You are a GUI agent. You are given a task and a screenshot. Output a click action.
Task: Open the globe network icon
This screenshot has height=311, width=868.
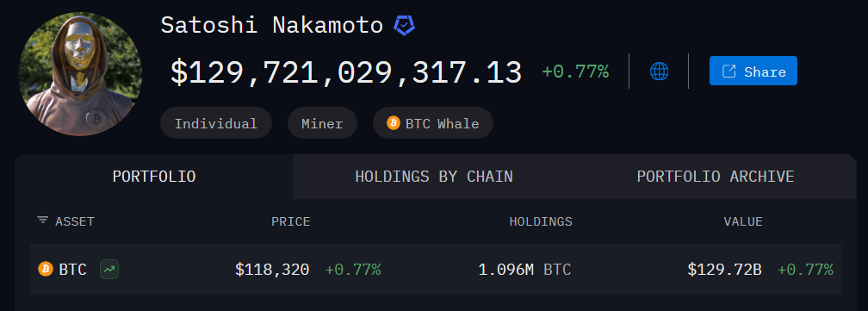(x=659, y=72)
